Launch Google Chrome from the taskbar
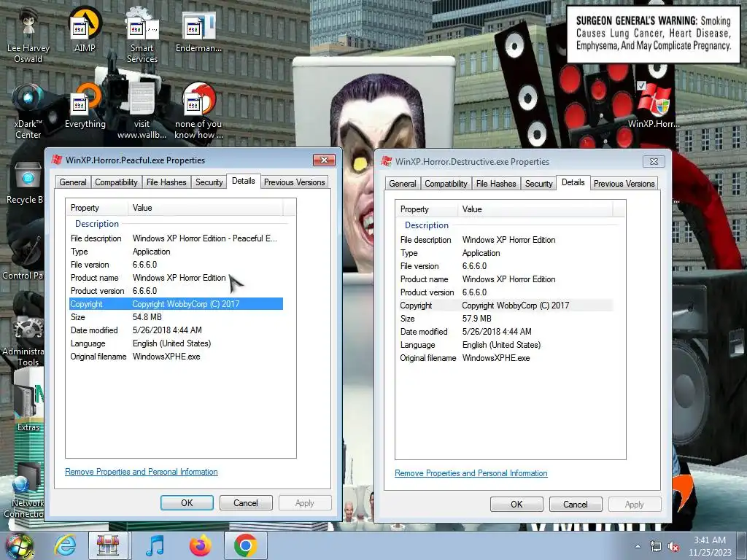The width and height of the screenshot is (747, 560). tap(245, 545)
